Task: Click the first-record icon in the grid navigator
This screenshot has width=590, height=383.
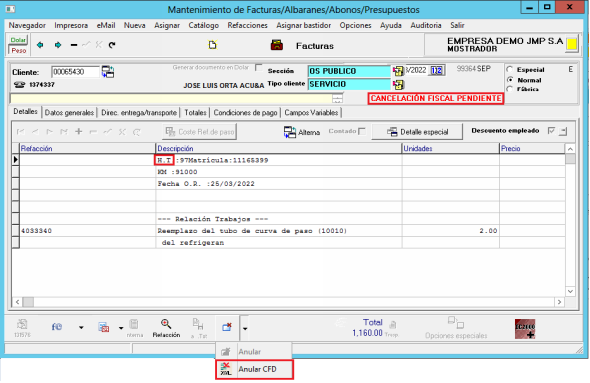Action: 20,131
